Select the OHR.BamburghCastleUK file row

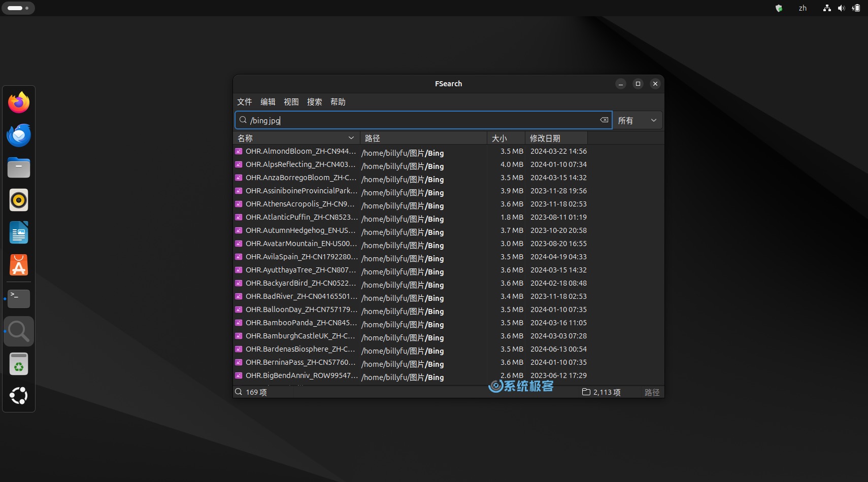pyautogui.click(x=448, y=336)
